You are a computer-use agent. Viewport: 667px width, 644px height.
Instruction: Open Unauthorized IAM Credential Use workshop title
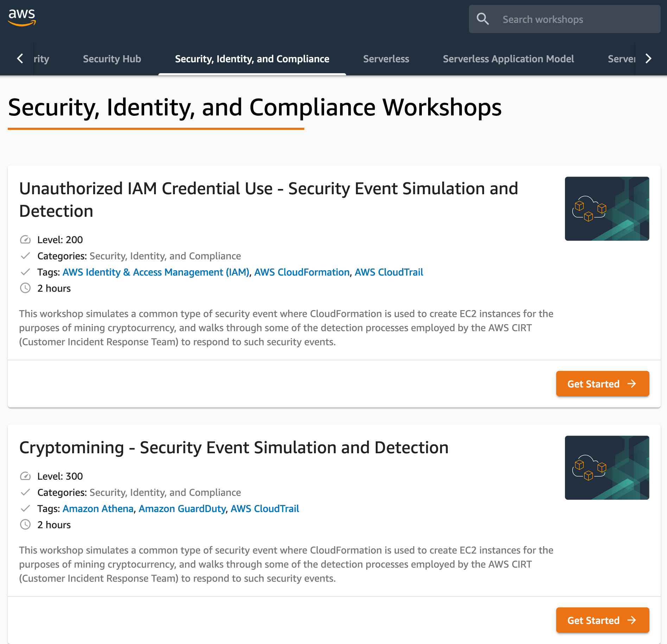pyautogui.click(x=268, y=200)
